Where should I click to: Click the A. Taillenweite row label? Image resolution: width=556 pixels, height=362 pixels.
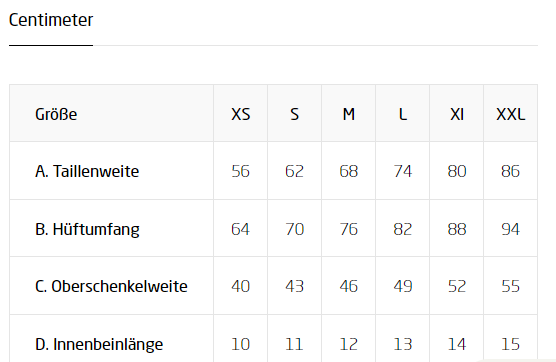(x=87, y=172)
